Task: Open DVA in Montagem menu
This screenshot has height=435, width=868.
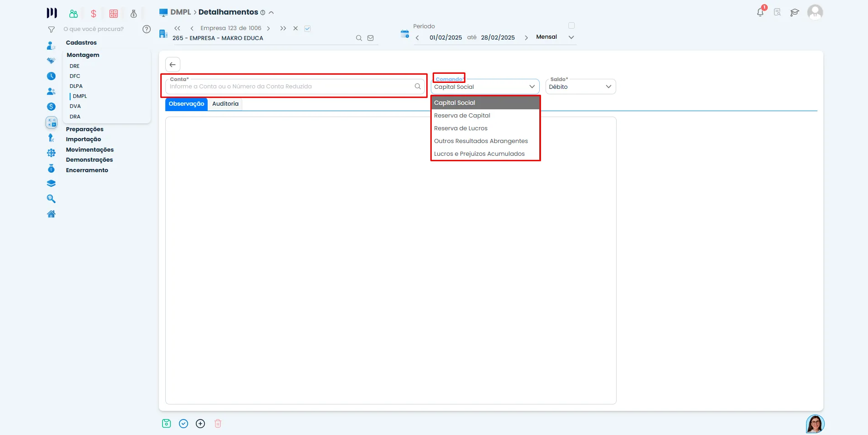Action: pyautogui.click(x=75, y=106)
